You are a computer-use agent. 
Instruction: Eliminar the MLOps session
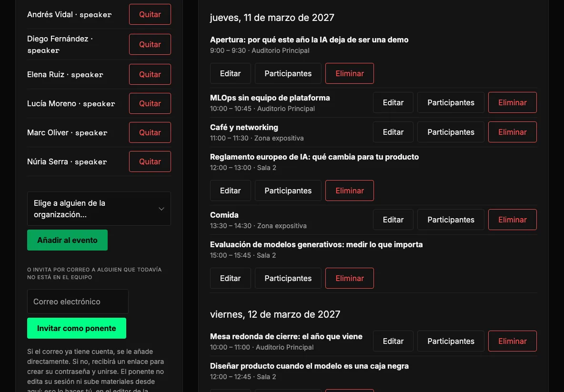click(513, 102)
